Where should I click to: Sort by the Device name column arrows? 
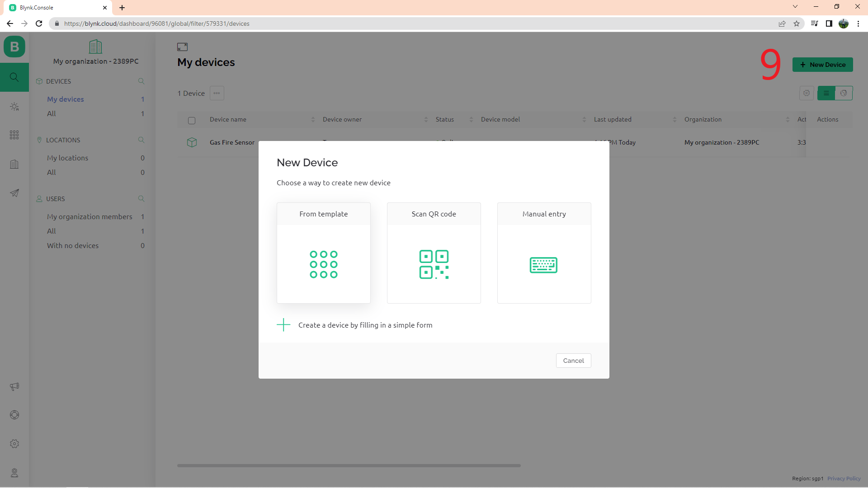313,120
